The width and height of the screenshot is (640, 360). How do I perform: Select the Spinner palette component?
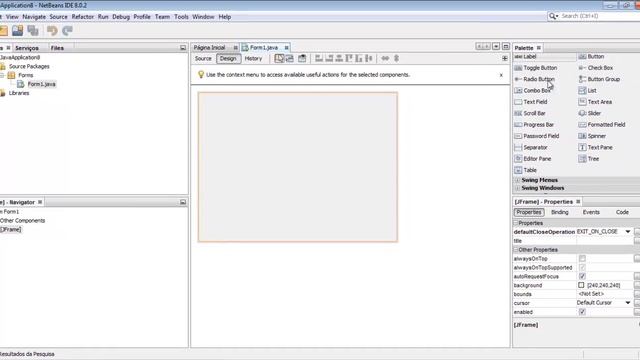593,136
